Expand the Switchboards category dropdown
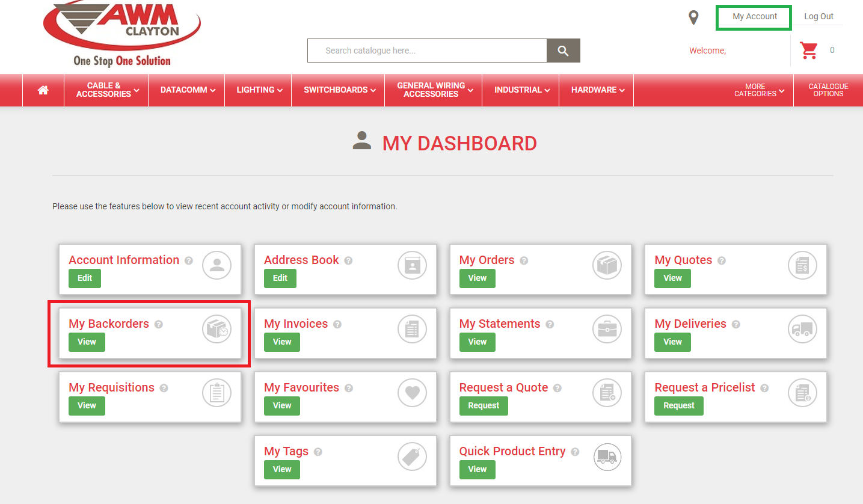 tap(338, 90)
